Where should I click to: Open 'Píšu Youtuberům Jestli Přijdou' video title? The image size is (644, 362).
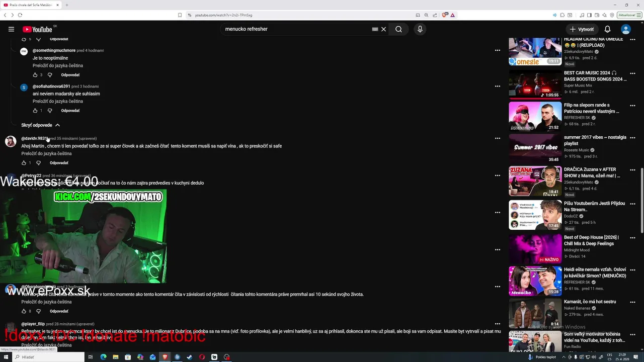(594, 207)
